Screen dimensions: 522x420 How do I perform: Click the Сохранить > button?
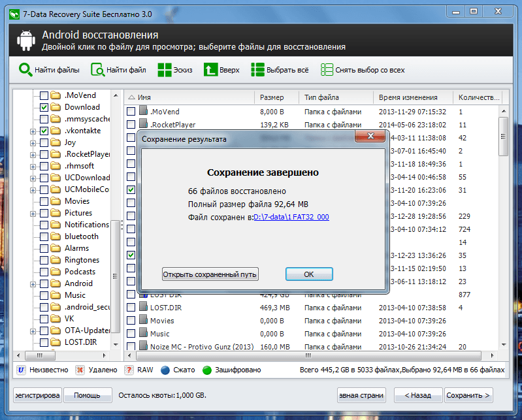pyautogui.click(x=468, y=395)
